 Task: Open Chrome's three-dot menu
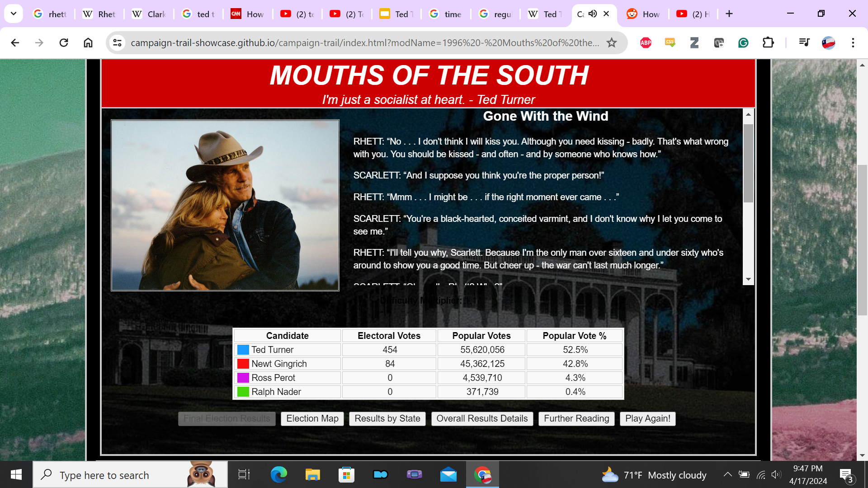coord(853,43)
